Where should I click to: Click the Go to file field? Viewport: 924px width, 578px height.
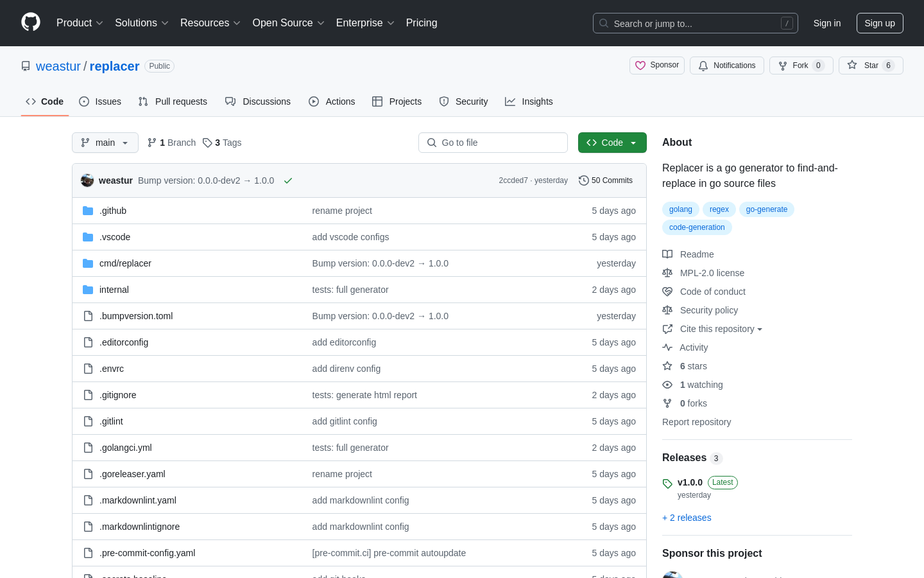click(x=493, y=143)
